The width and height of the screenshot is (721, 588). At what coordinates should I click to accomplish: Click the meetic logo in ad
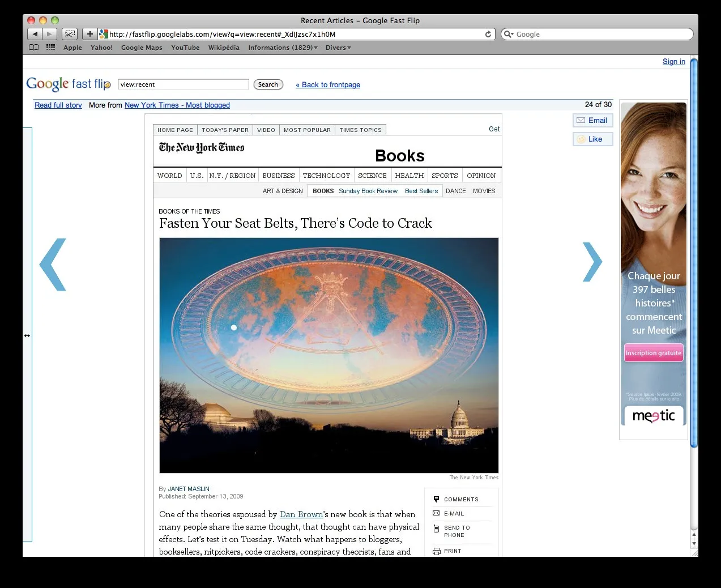654,416
